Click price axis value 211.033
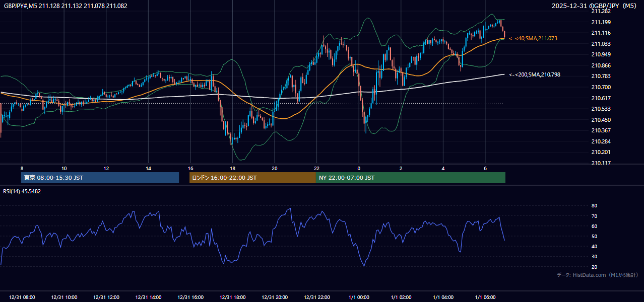 [x=601, y=44]
